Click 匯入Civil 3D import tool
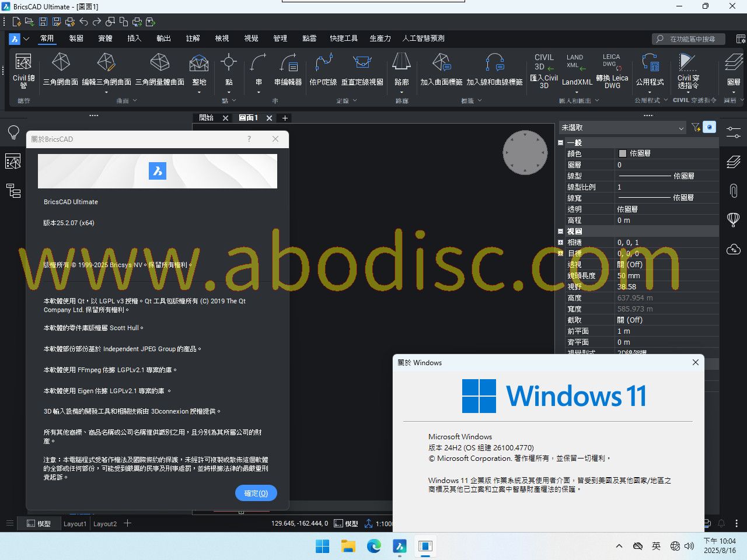Screen dimensions: 747x560 pos(544,71)
